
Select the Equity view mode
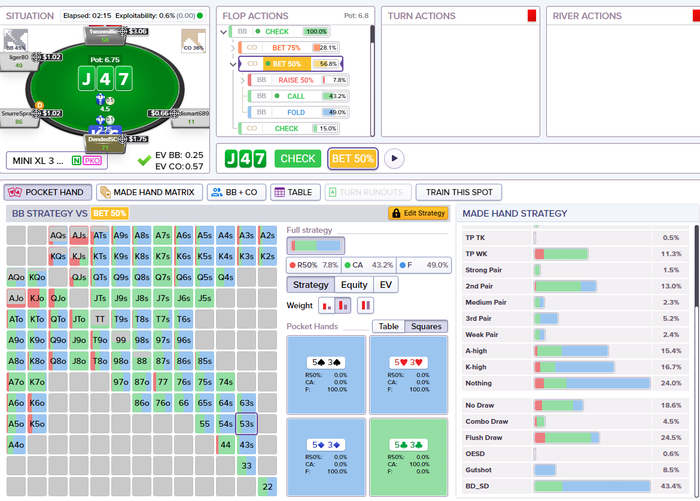point(354,285)
